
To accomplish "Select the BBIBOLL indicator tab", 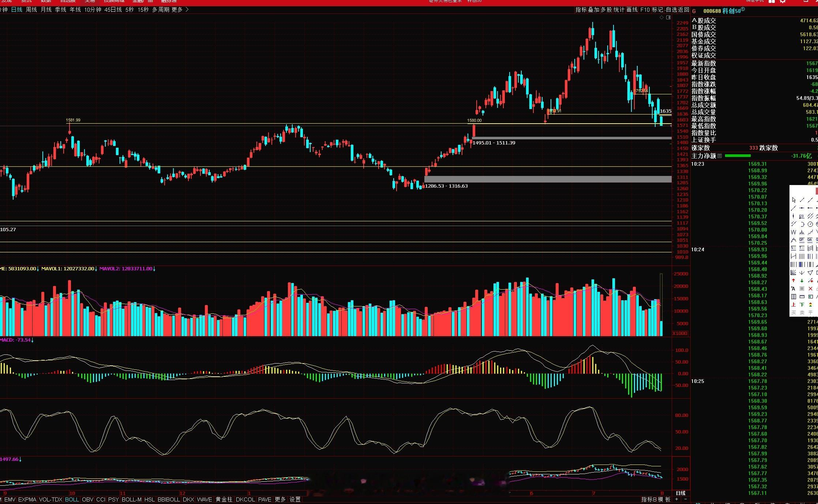I will pos(169,499).
